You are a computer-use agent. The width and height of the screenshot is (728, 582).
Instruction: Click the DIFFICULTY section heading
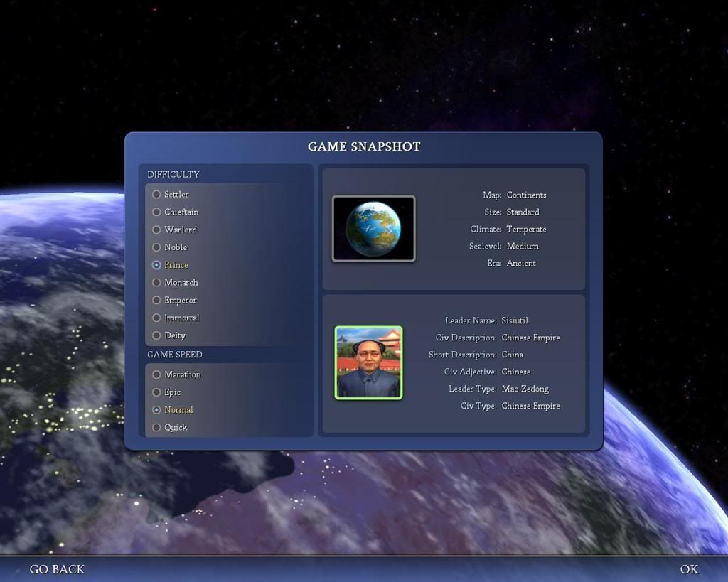coord(173,175)
